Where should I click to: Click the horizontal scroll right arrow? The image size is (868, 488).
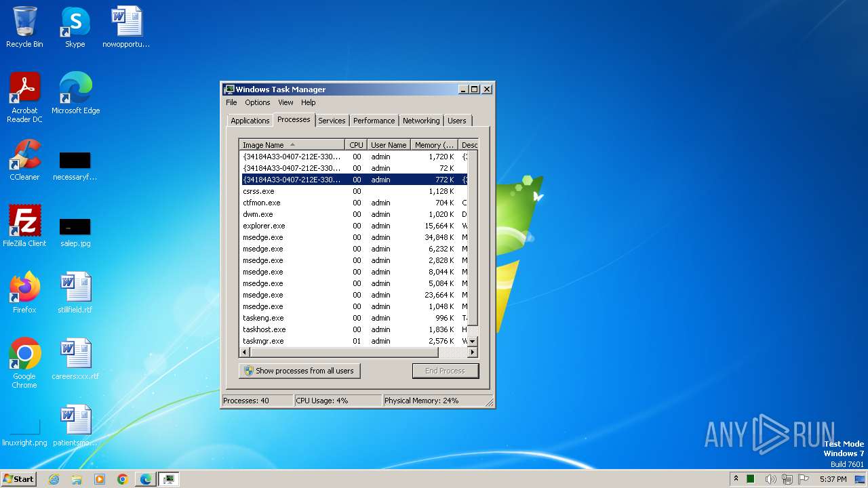click(x=473, y=352)
